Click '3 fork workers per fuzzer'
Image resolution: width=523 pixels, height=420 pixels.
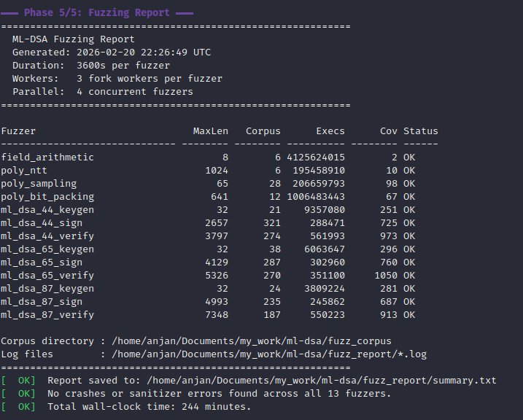150,79
